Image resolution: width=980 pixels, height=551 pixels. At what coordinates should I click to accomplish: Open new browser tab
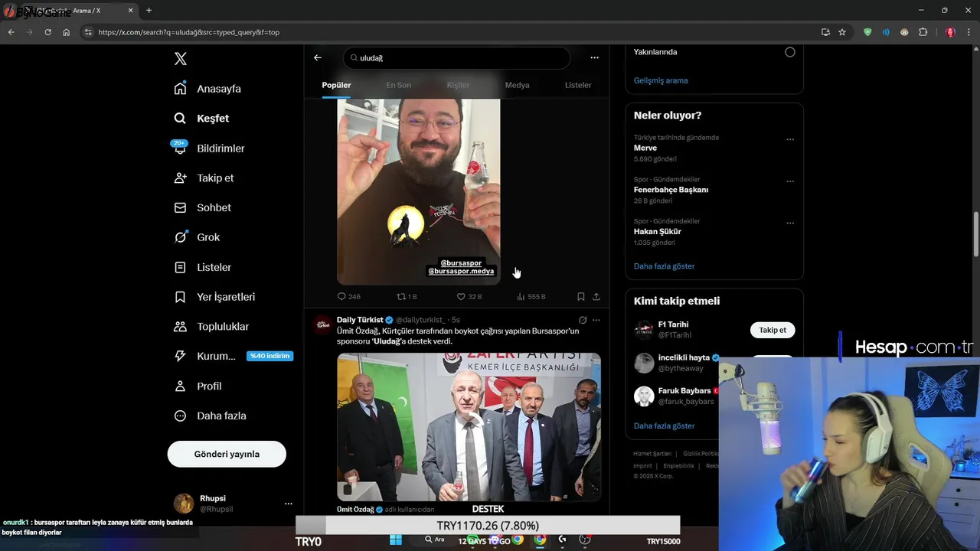point(149,11)
